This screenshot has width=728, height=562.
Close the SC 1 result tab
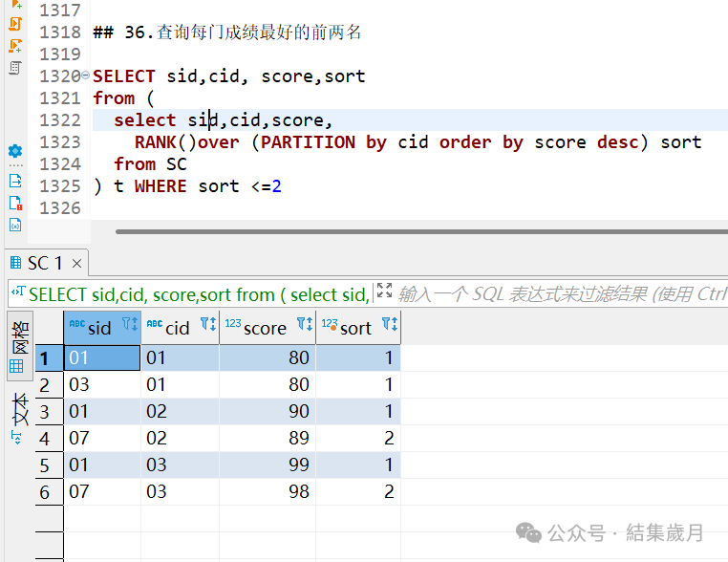(x=77, y=264)
